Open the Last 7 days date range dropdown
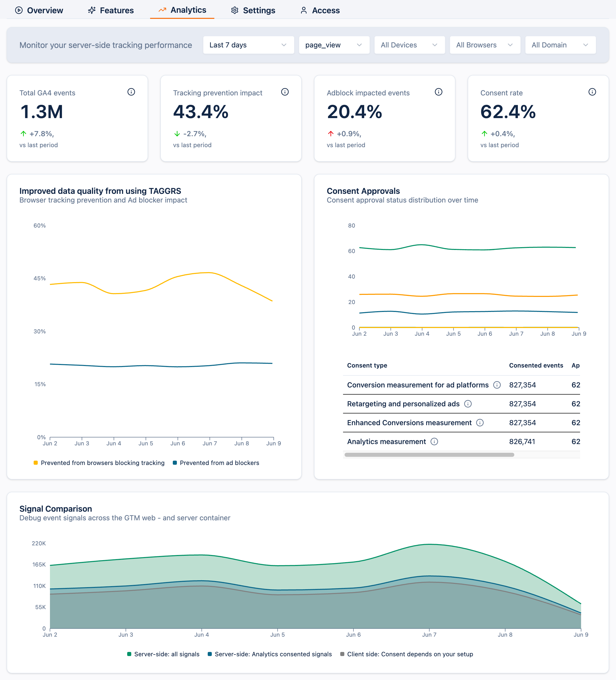Viewport: 616px width, 680px height. 248,45
